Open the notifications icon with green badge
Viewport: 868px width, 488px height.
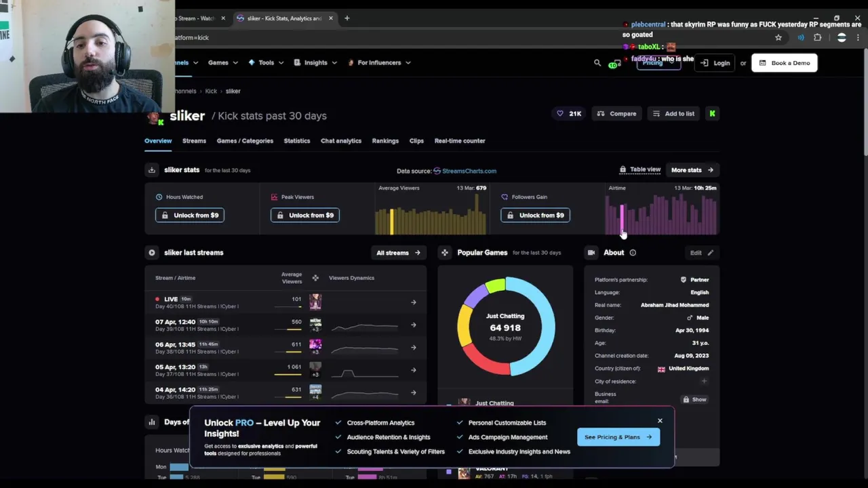pyautogui.click(x=614, y=64)
